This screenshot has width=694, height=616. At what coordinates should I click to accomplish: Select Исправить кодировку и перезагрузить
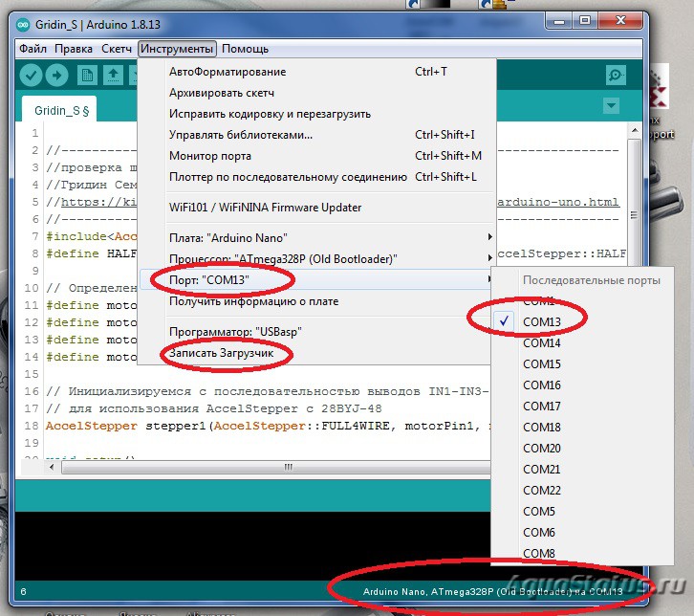click(315, 114)
